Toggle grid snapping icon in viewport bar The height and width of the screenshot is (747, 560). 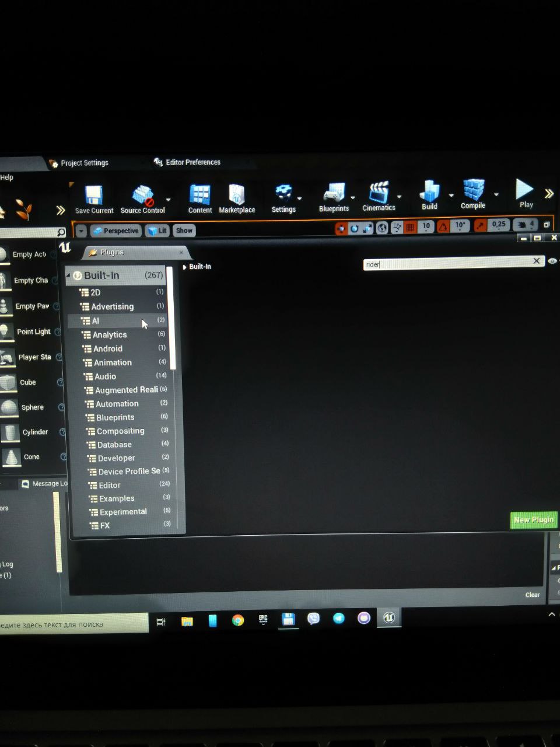click(410, 227)
